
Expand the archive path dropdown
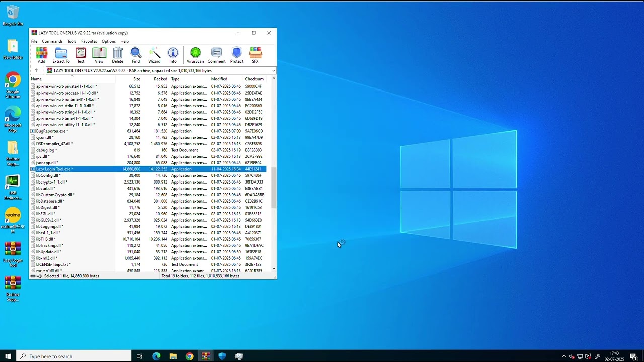click(x=273, y=71)
